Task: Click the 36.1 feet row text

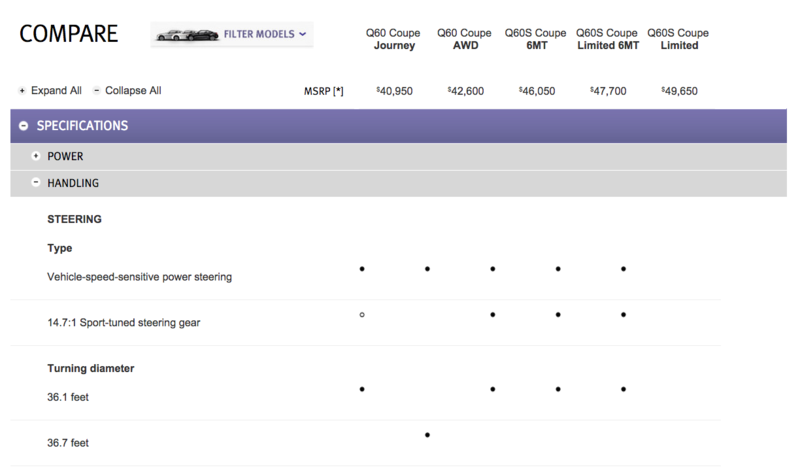Action: point(68,397)
